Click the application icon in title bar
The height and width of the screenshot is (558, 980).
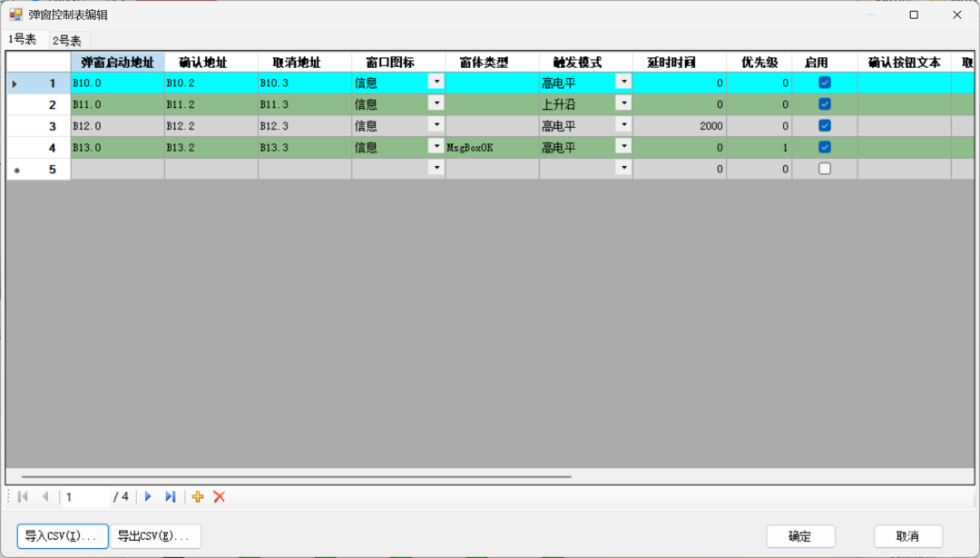pos(15,15)
